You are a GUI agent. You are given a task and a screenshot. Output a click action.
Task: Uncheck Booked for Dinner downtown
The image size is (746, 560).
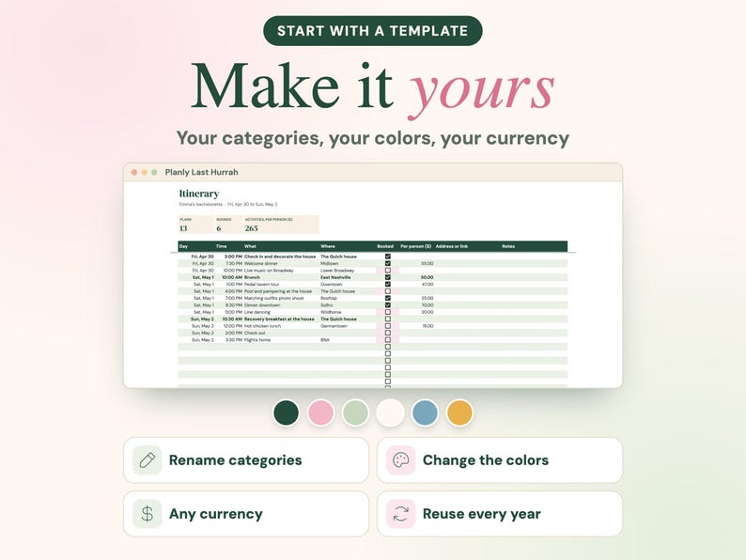388,305
